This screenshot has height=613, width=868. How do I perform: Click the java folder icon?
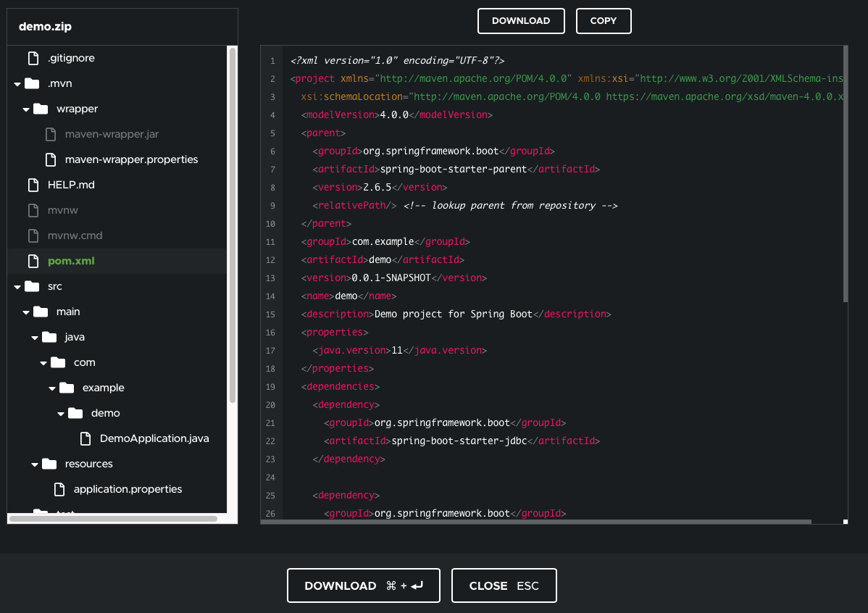pyautogui.click(x=50, y=336)
